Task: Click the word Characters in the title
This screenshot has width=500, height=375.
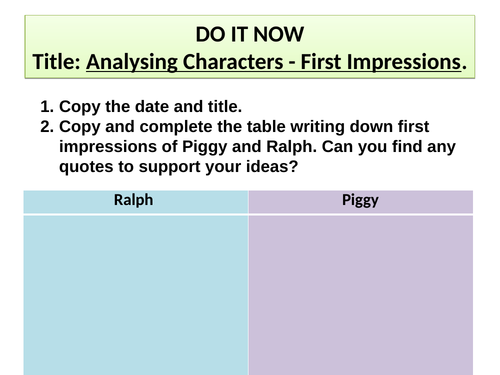Action: click(x=233, y=62)
